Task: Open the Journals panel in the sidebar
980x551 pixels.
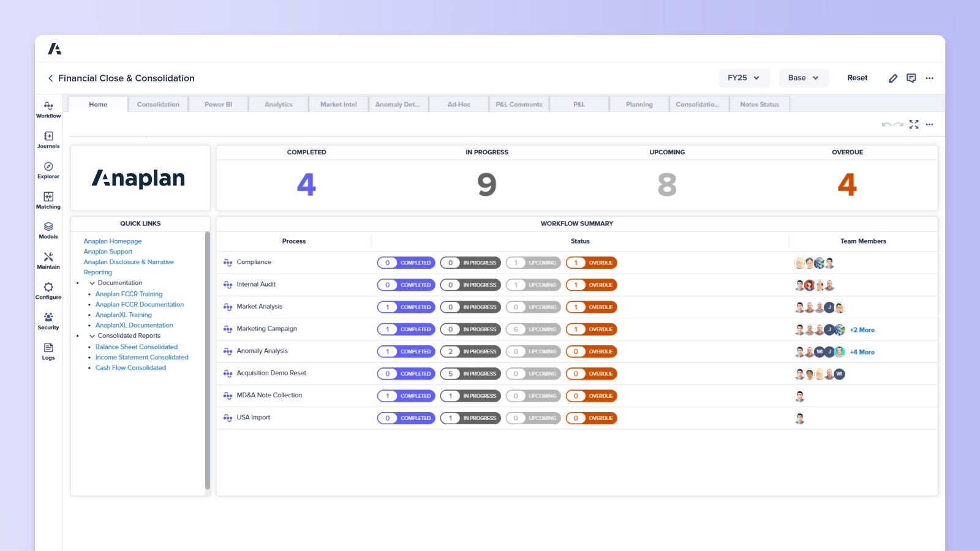Action: point(48,141)
